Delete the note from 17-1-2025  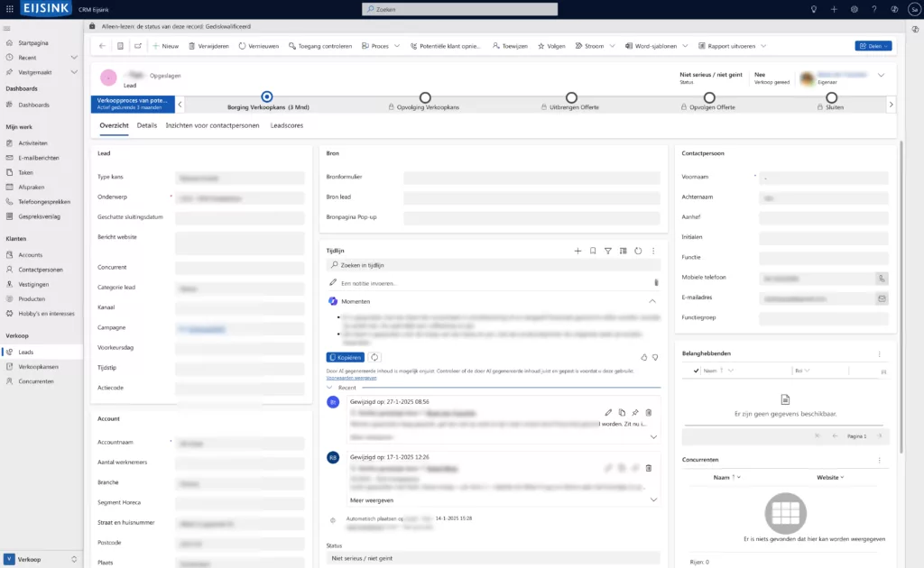tap(649, 468)
